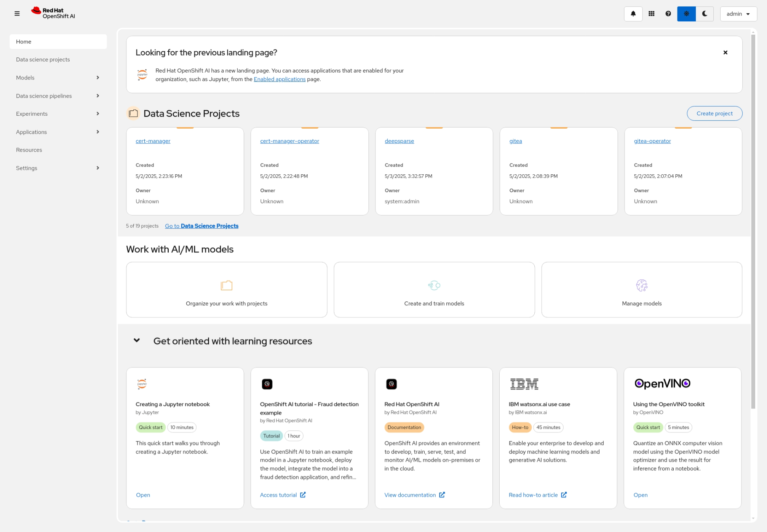767x532 pixels.
Task: Expand Models in the sidebar
Action: pos(58,78)
